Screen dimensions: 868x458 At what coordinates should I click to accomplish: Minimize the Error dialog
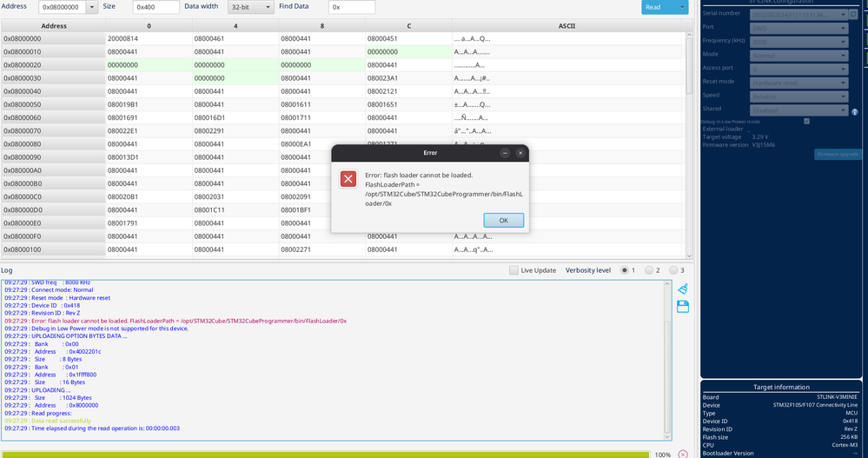505,153
